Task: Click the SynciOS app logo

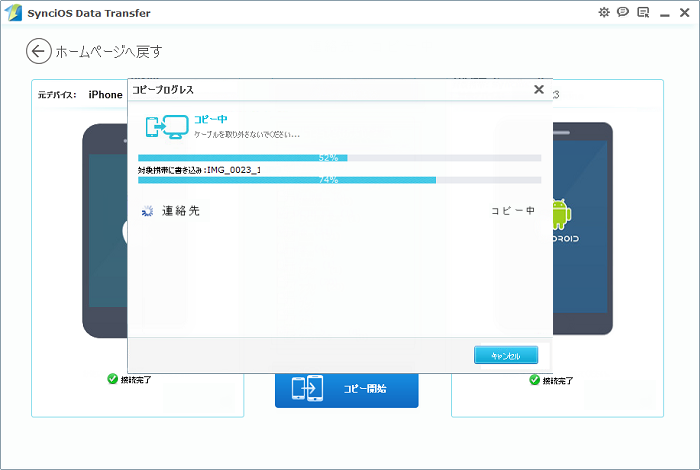Action: click(x=13, y=12)
